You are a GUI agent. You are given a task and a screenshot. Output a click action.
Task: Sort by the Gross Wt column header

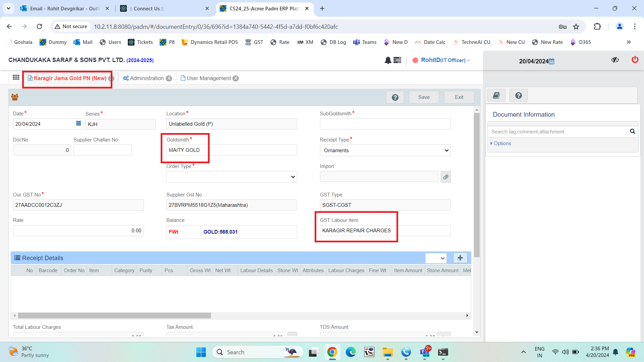pos(200,270)
